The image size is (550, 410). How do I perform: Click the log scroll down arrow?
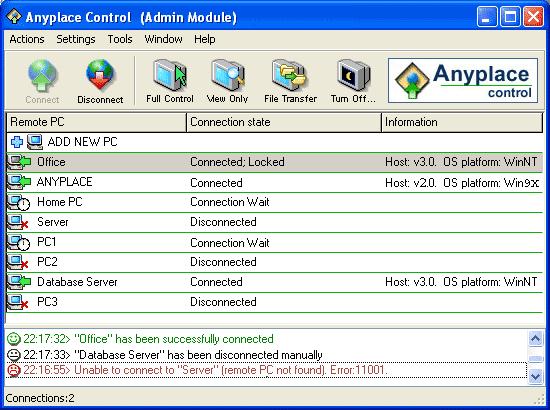click(x=536, y=376)
